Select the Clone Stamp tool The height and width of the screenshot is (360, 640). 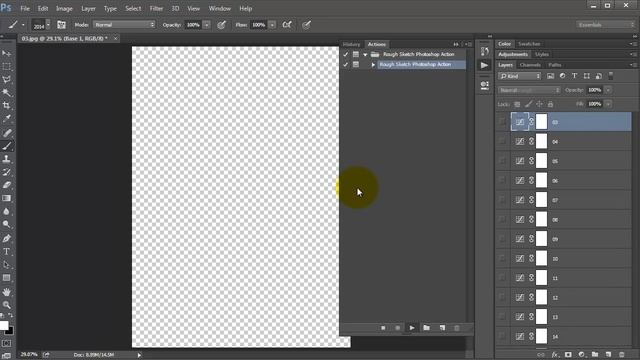click(x=7, y=159)
